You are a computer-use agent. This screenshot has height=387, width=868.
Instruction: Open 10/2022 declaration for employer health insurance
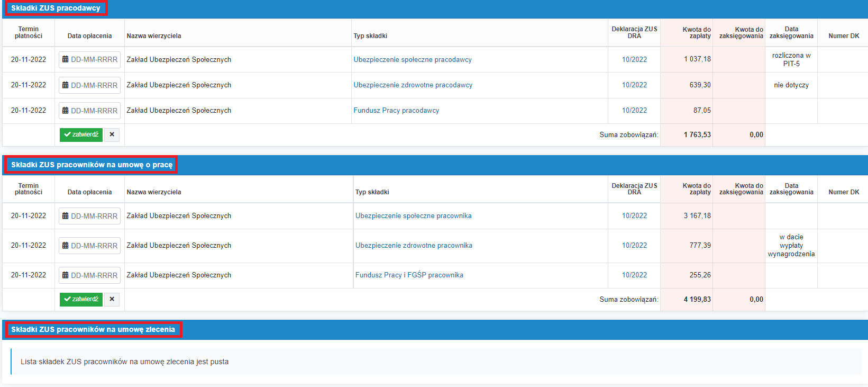coord(634,85)
